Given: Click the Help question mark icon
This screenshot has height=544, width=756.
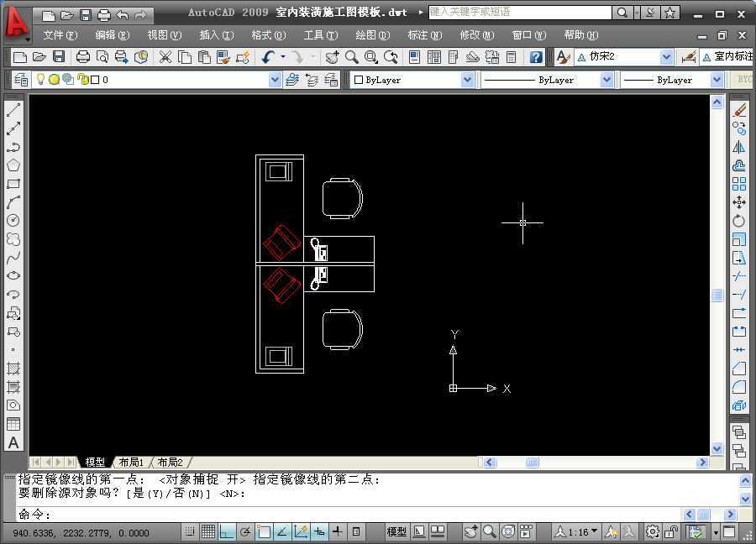Looking at the screenshot, I should coord(536,57).
